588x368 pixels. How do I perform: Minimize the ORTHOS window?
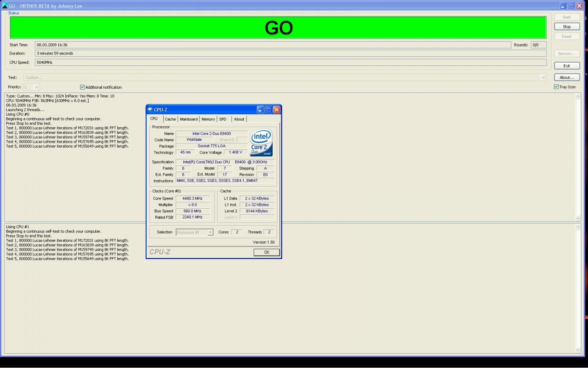tap(563, 6)
